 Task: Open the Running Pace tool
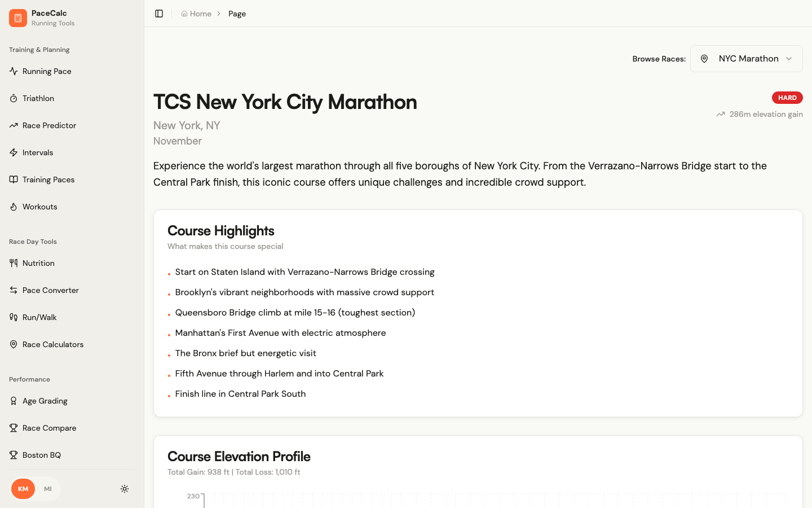pos(72,71)
